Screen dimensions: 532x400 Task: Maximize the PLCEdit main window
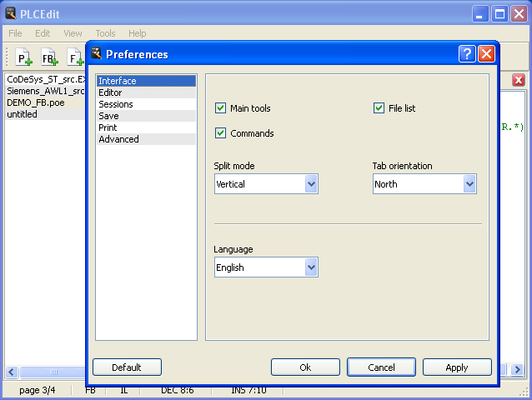(x=499, y=14)
